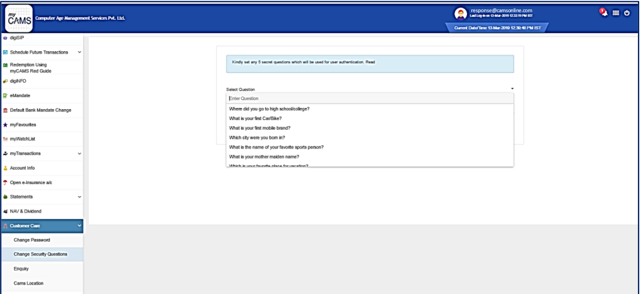Select 'What is your mother maiden name?'

click(264, 157)
